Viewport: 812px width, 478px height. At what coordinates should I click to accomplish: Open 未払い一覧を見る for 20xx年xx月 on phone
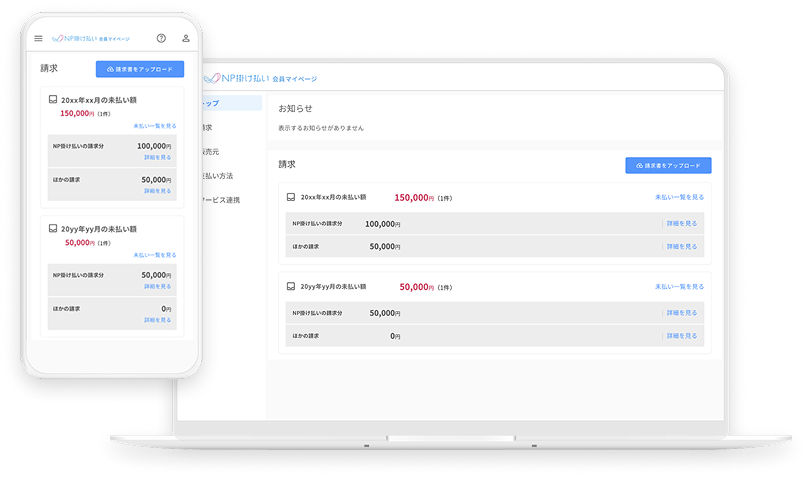pos(155,126)
